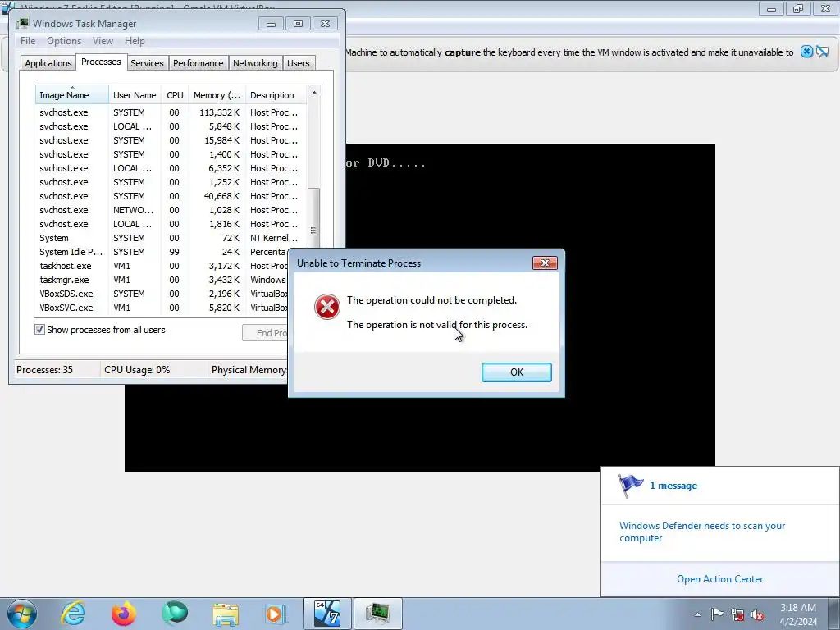Minimize the Task Manager window
This screenshot has height=630, width=840.
click(x=271, y=24)
